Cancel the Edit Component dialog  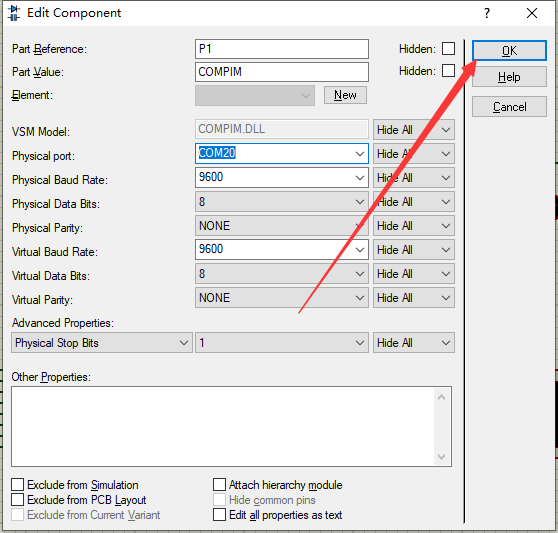click(509, 106)
